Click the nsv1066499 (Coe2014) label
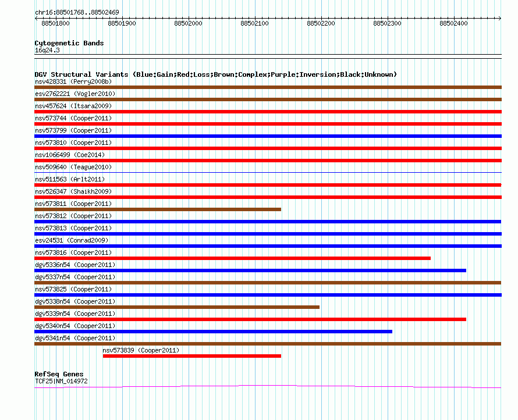The image size is (518, 420). coord(70,155)
